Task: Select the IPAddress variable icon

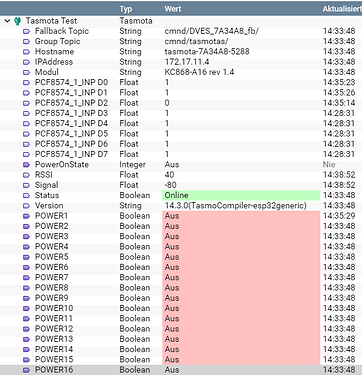Action: click(26, 62)
